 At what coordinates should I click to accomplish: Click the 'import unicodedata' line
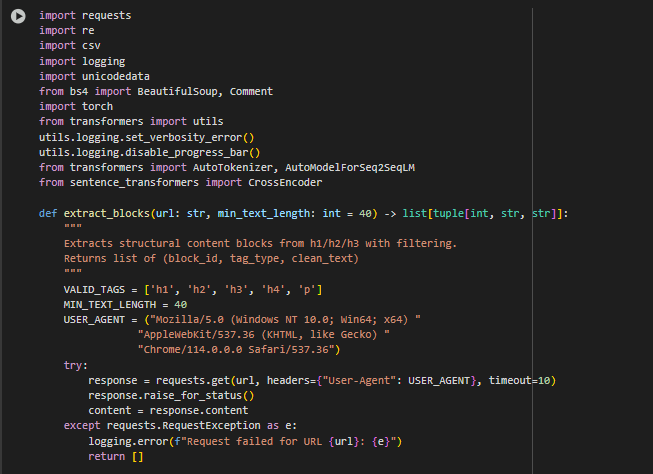coord(94,76)
